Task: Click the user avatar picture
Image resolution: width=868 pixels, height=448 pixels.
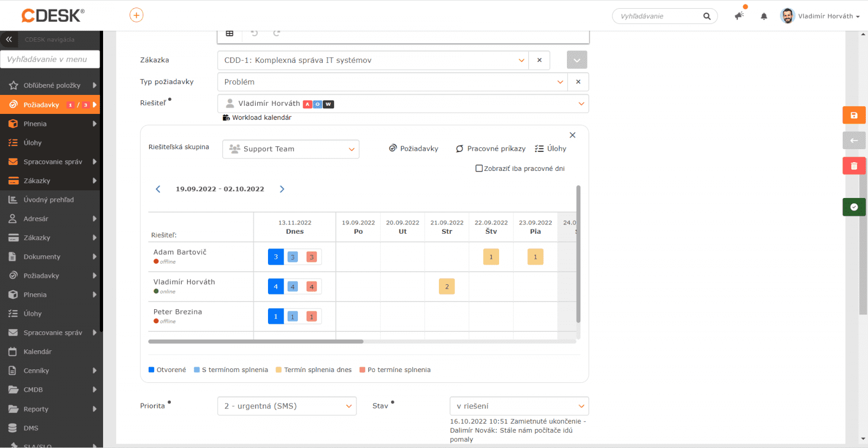Action: point(788,16)
